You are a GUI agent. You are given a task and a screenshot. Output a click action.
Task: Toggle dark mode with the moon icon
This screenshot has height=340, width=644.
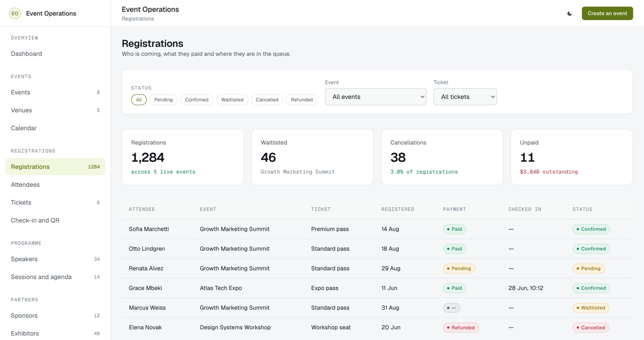tap(570, 14)
